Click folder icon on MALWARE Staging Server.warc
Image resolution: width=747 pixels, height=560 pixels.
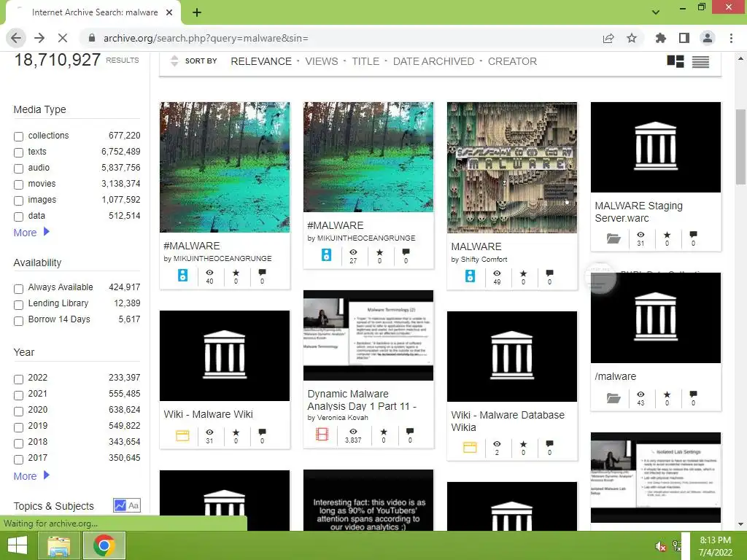(614, 238)
